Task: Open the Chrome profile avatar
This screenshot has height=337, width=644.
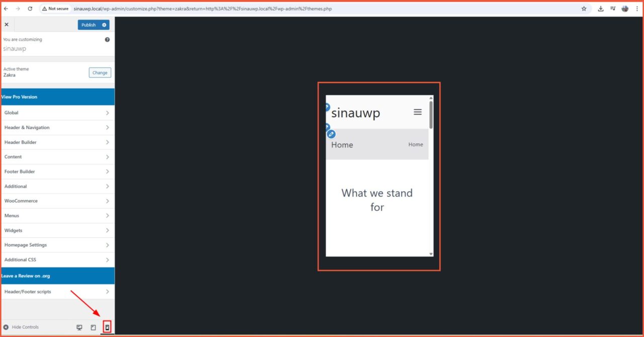Action: (625, 9)
